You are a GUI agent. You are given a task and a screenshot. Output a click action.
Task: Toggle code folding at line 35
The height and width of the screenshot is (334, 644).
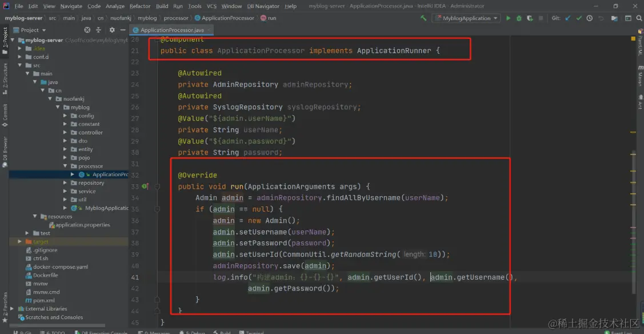coord(157,209)
